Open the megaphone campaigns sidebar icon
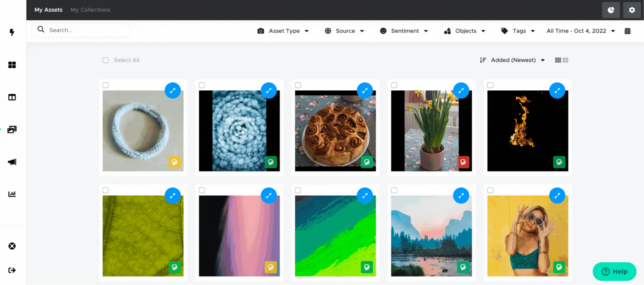Viewport: 644px width, 285px height. pyautogui.click(x=12, y=162)
